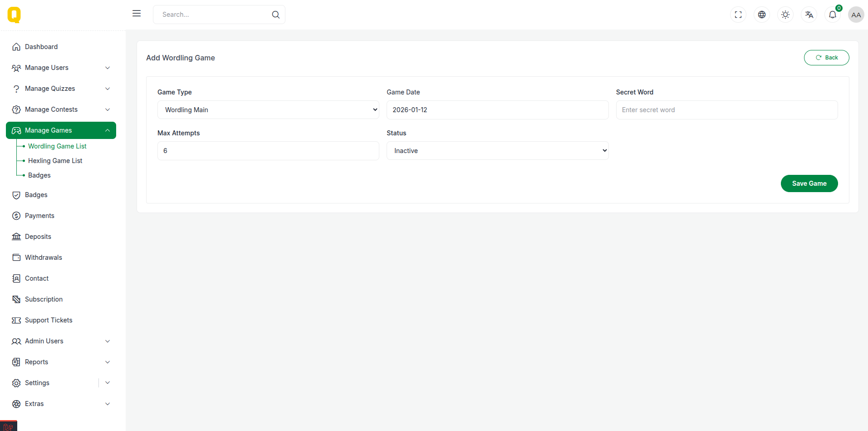Open the Status dropdown
The width and height of the screenshot is (868, 431).
click(497, 151)
